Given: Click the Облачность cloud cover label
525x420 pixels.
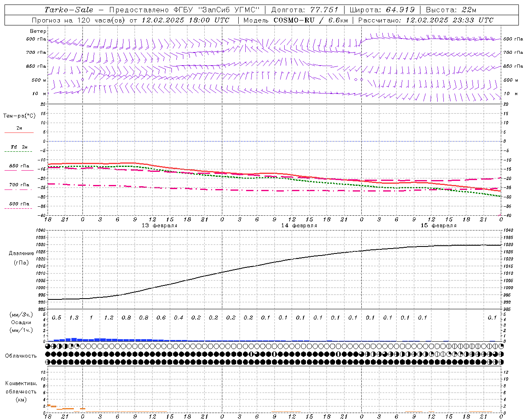Looking at the screenshot, I should [x=21, y=356].
